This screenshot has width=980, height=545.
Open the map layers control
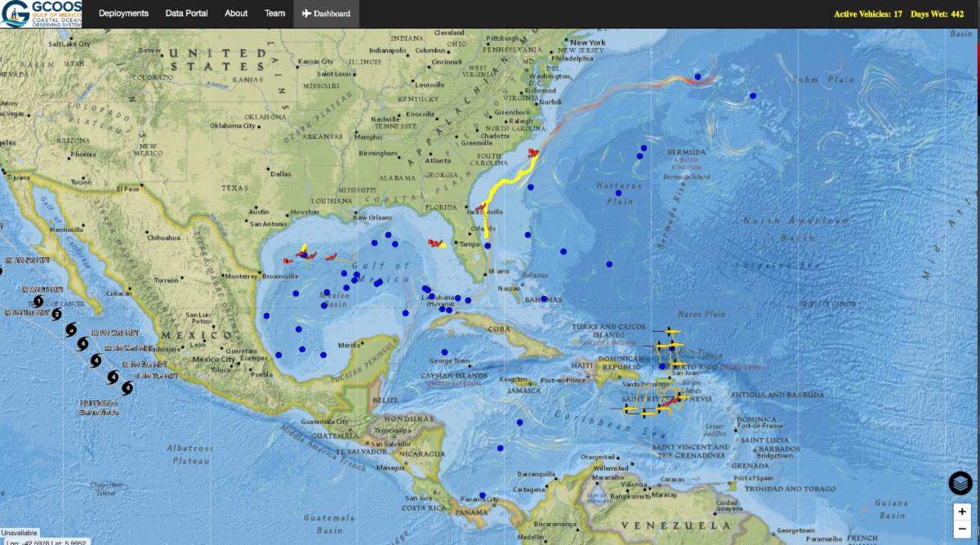[x=960, y=484]
